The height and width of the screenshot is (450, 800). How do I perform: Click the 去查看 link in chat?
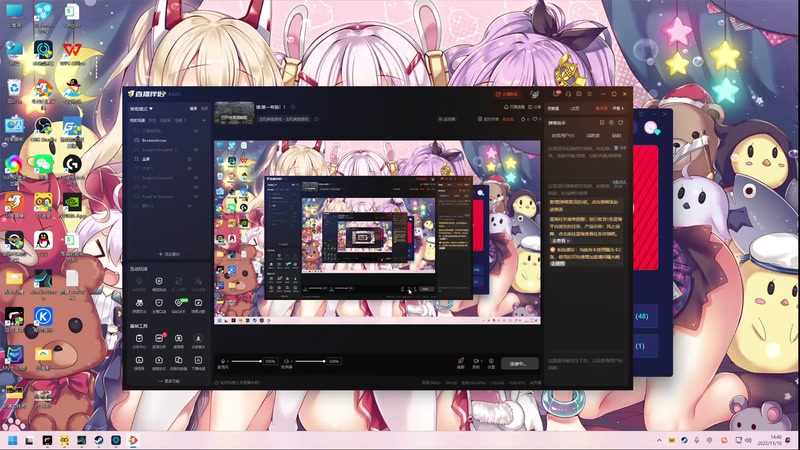560,240
